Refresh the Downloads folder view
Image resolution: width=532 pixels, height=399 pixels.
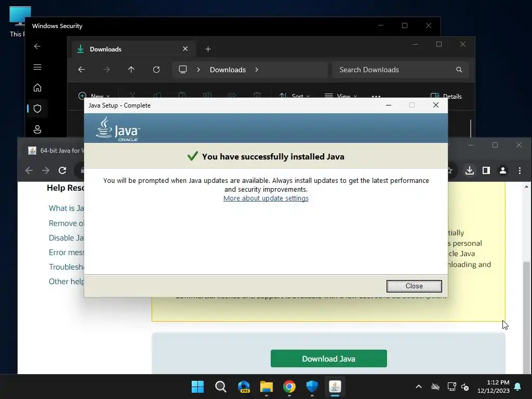tap(156, 70)
